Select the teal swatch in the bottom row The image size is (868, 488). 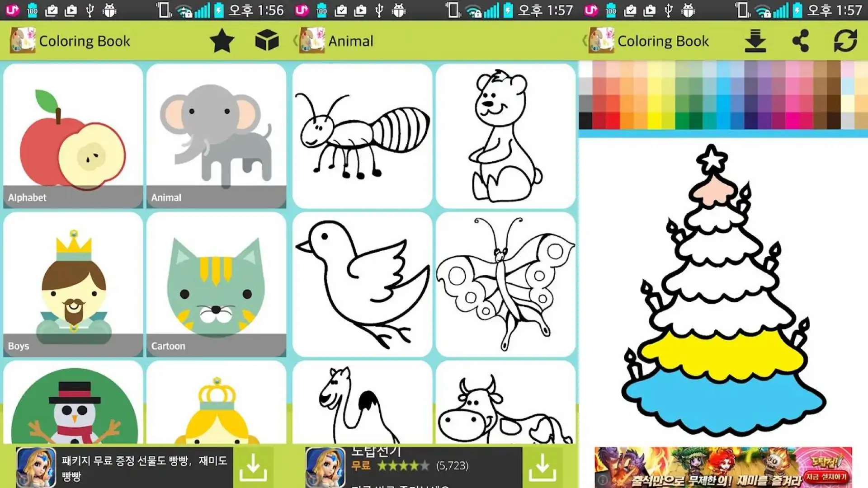pyautogui.click(x=709, y=121)
